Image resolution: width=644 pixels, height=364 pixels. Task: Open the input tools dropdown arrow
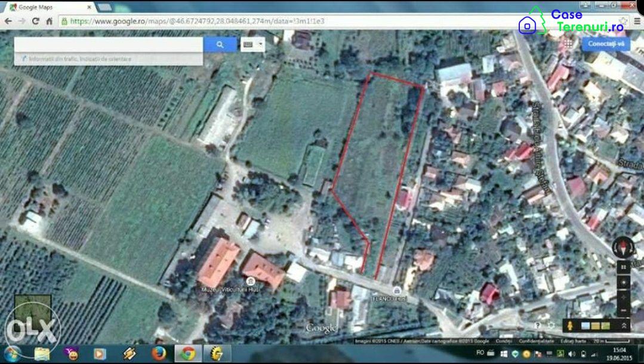point(260,44)
